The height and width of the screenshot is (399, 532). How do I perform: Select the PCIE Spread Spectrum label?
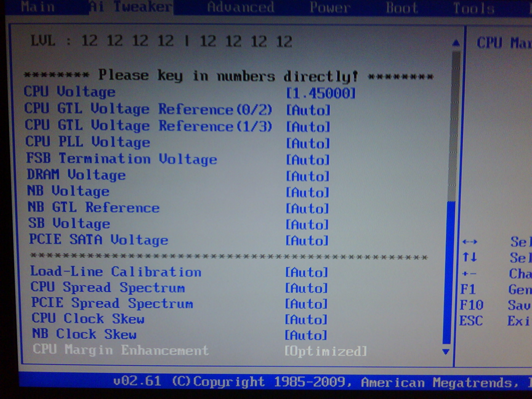[112, 303]
